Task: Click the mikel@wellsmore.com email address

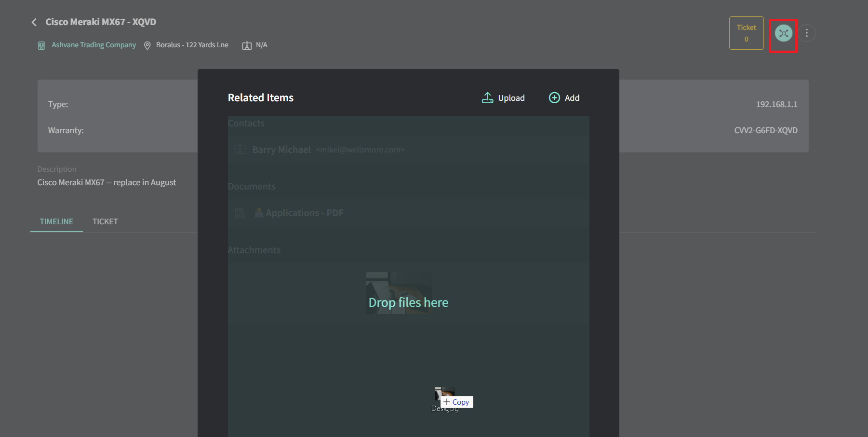Action: 361,150
